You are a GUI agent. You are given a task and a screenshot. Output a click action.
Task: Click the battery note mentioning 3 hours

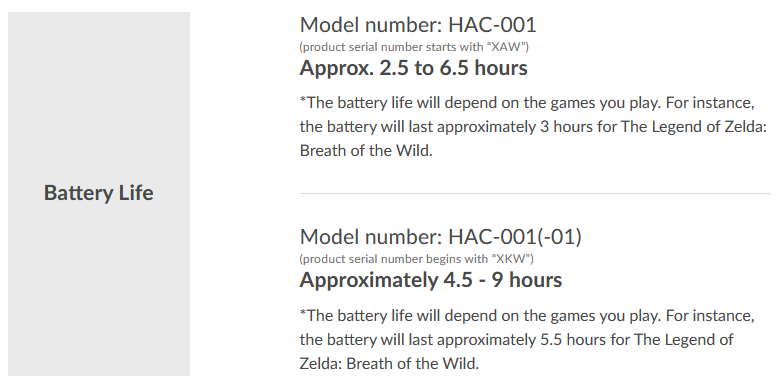click(x=534, y=127)
